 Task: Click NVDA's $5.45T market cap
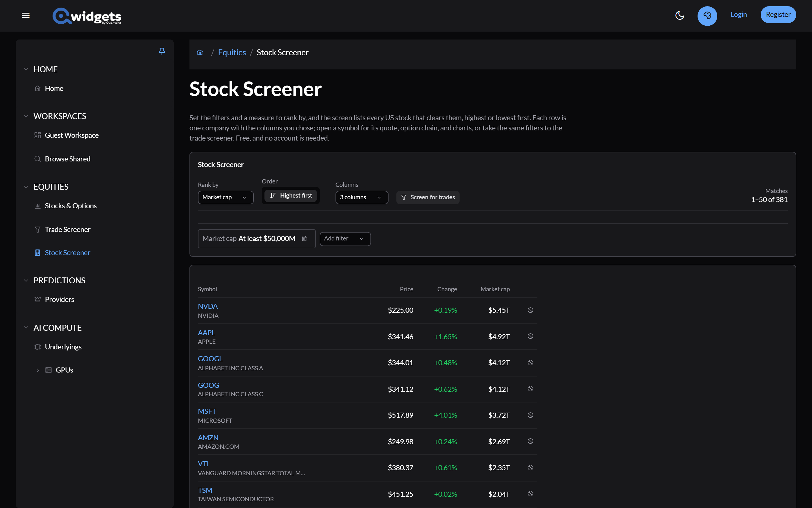499,310
